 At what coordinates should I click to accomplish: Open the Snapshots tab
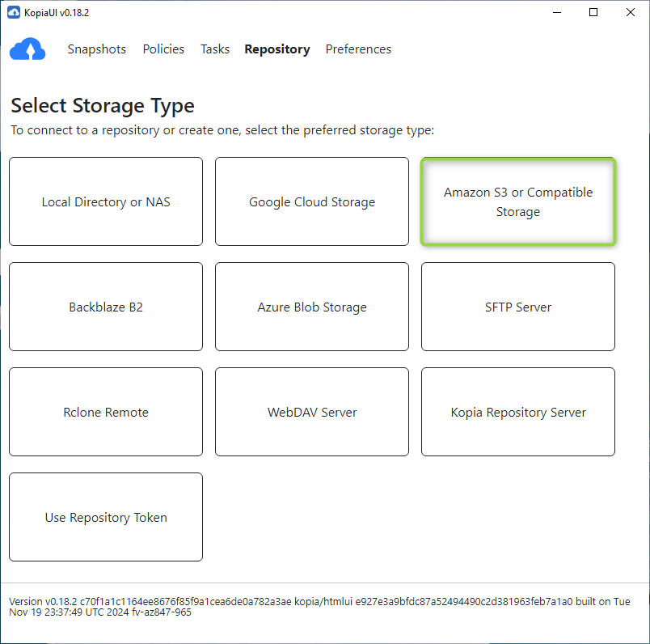coord(96,49)
